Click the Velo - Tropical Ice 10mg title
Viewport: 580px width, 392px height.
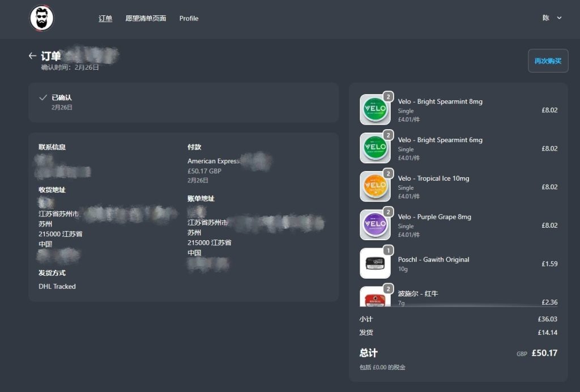tap(433, 178)
